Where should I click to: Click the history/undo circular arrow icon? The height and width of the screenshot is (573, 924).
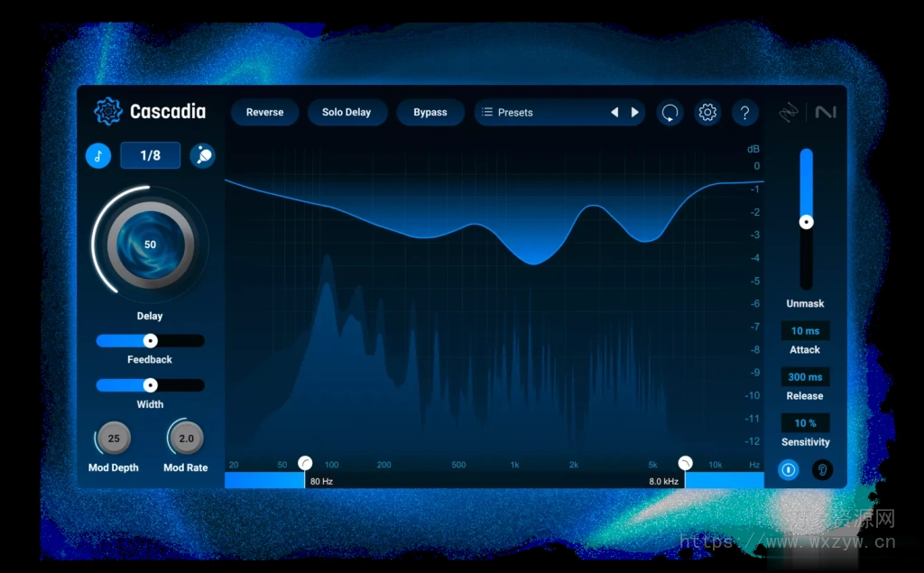point(670,113)
